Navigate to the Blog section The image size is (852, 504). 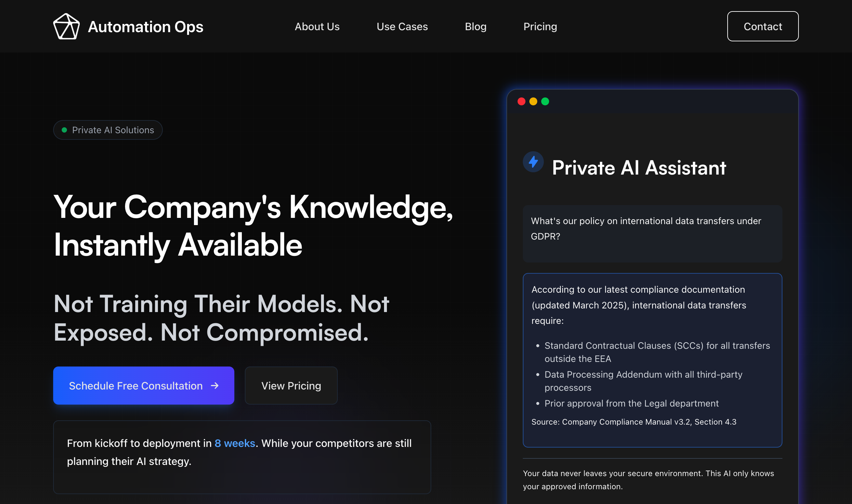pos(476,27)
